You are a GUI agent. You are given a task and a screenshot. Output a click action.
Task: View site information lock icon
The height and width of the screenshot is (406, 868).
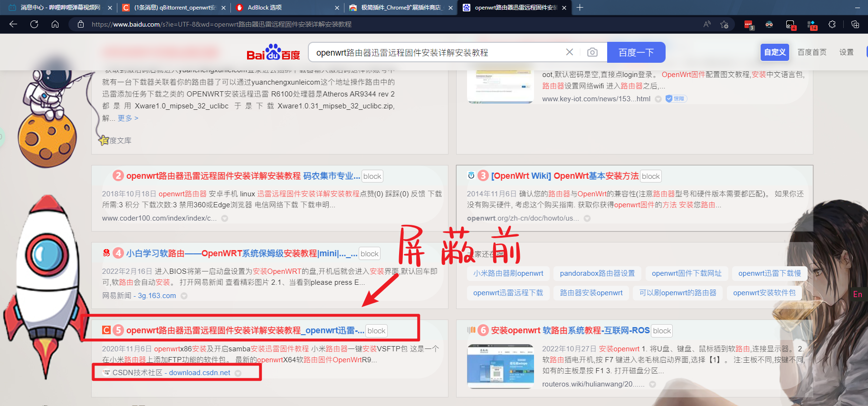(81, 24)
